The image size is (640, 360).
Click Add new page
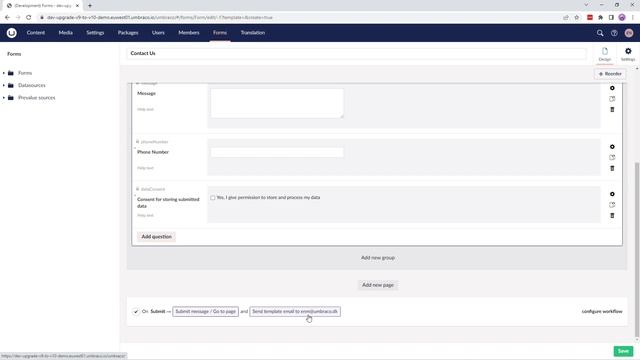(x=378, y=285)
